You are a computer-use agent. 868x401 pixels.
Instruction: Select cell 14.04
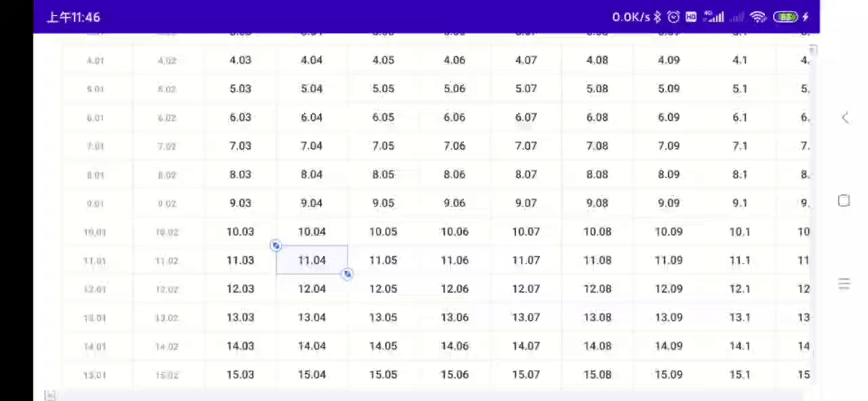pos(312,346)
